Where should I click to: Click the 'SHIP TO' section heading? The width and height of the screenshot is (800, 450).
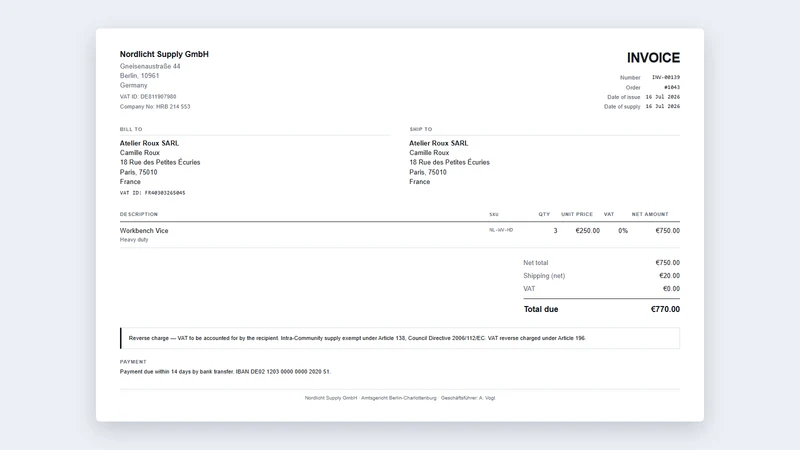[x=420, y=129]
